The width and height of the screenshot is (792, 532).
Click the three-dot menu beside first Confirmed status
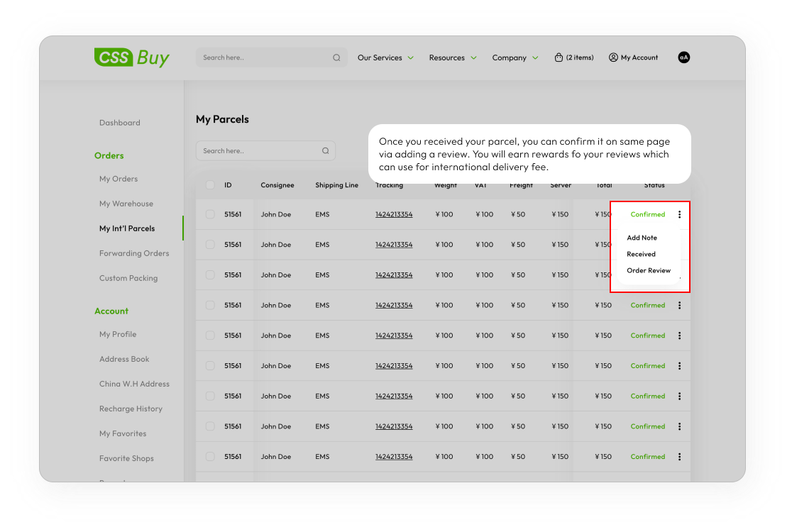click(x=679, y=214)
